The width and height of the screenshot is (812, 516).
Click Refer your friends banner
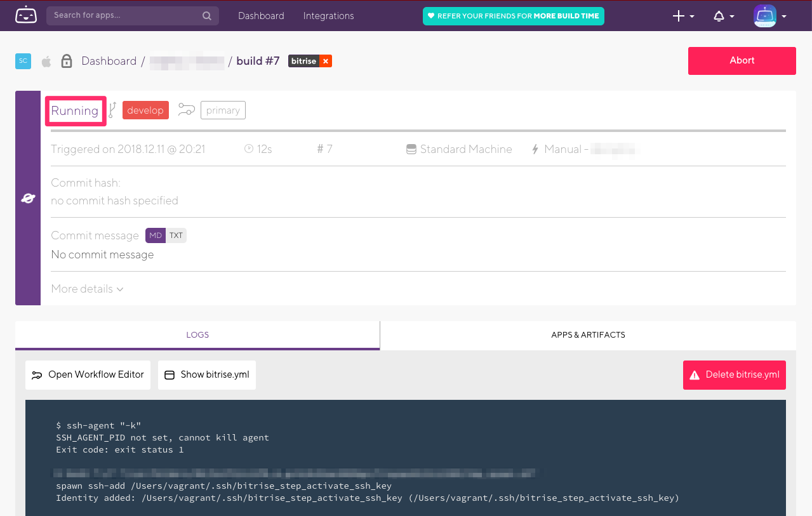pyautogui.click(x=514, y=16)
